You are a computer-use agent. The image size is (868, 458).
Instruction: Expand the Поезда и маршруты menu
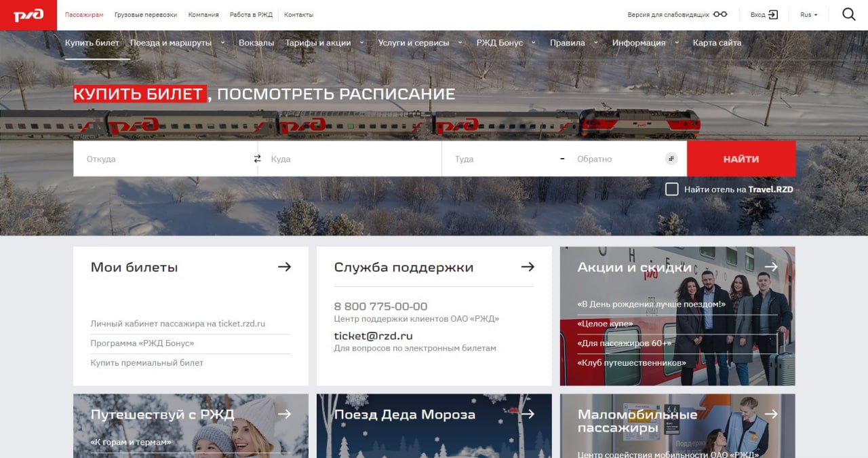(171, 43)
